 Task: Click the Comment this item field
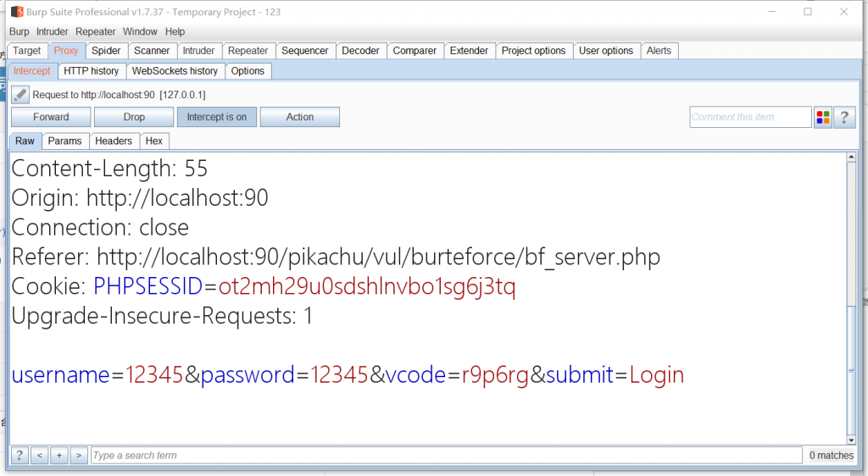click(x=750, y=118)
